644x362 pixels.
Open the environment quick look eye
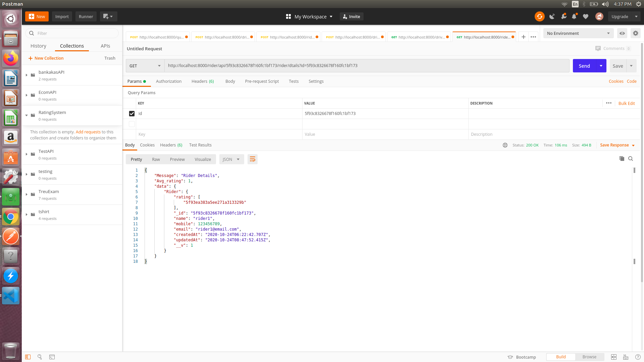622,33
